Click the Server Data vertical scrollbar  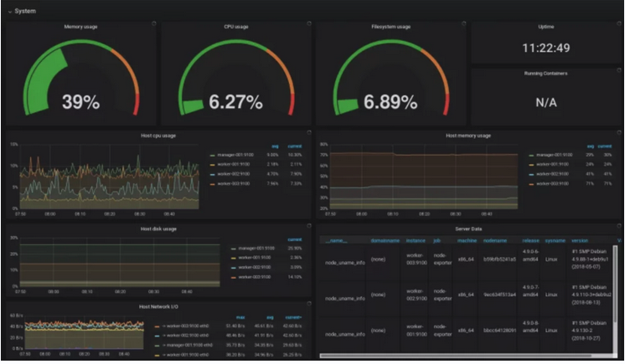[x=621, y=293]
